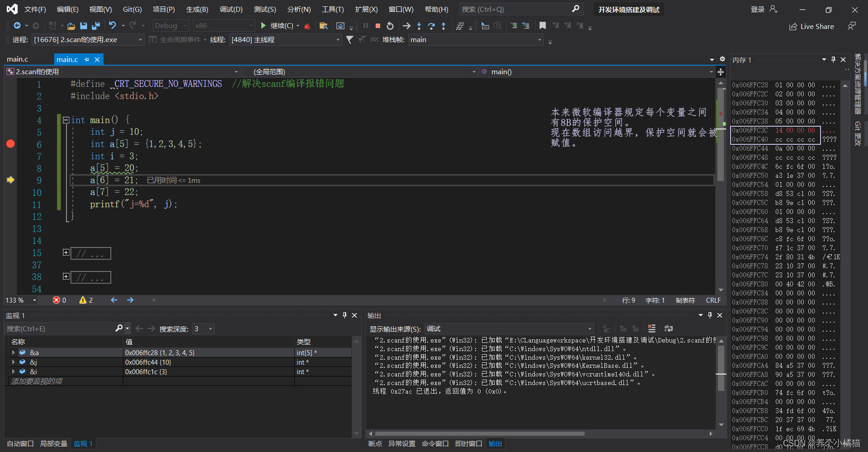Viewport: 868px width, 452px height.
Task: Open Live Share
Action: point(811,26)
